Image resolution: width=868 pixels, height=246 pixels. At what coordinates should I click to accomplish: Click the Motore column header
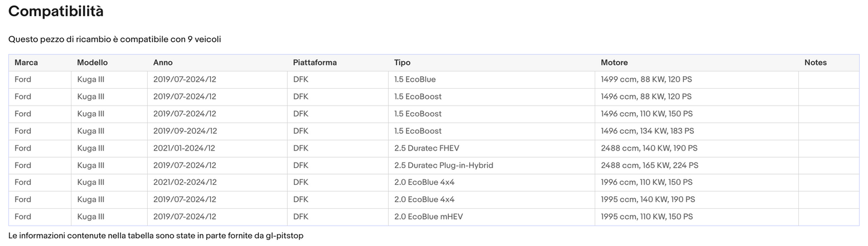(614, 62)
